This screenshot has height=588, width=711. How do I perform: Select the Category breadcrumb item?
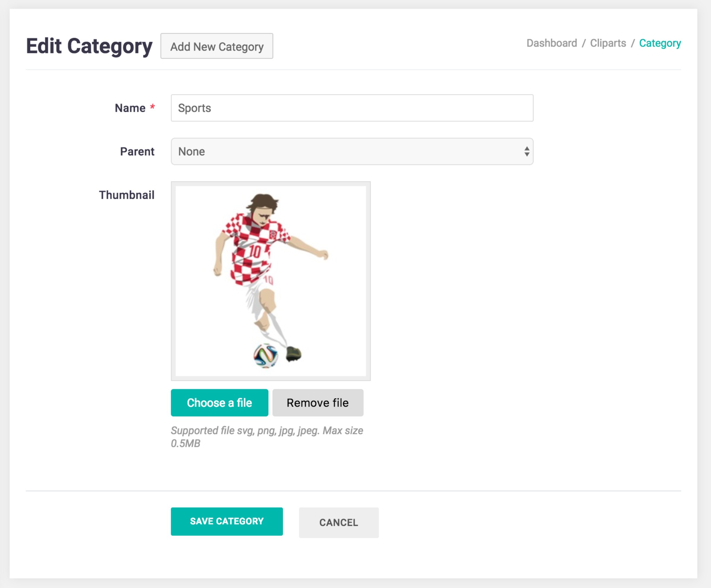click(660, 43)
